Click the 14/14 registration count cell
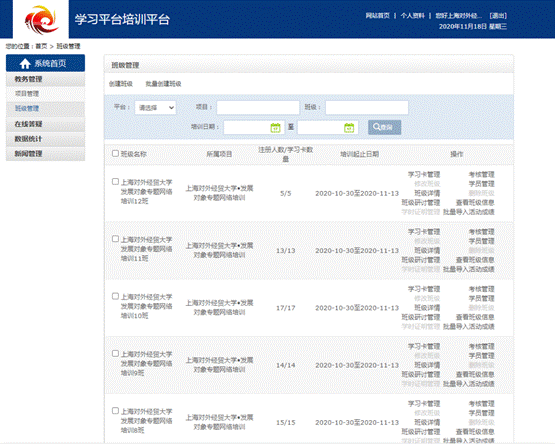The image size is (555, 446). [286, 366]
